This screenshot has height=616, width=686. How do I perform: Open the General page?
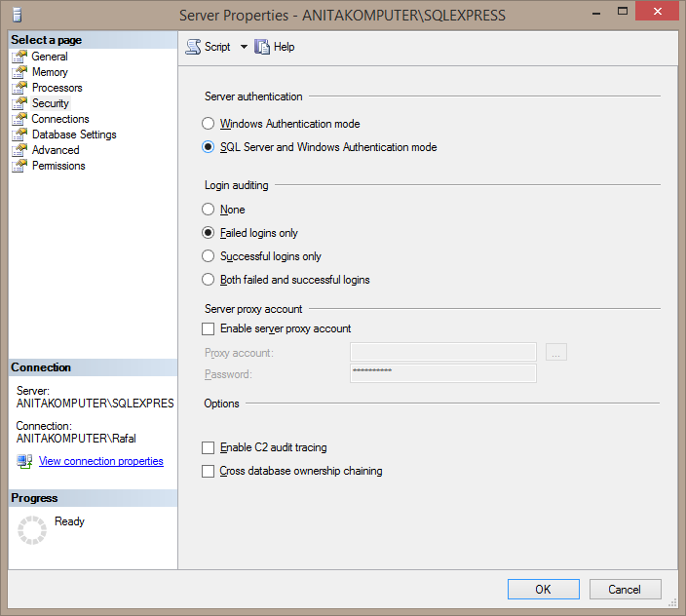click(50, 57)
